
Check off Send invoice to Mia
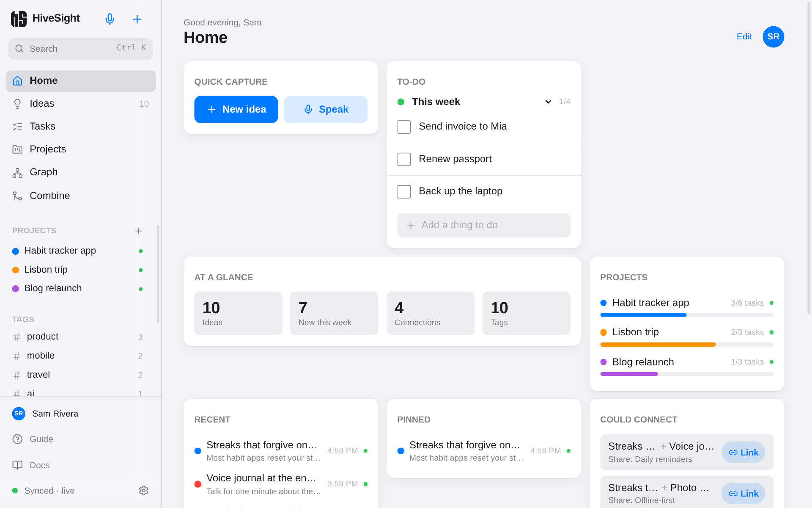pos(404,127)
